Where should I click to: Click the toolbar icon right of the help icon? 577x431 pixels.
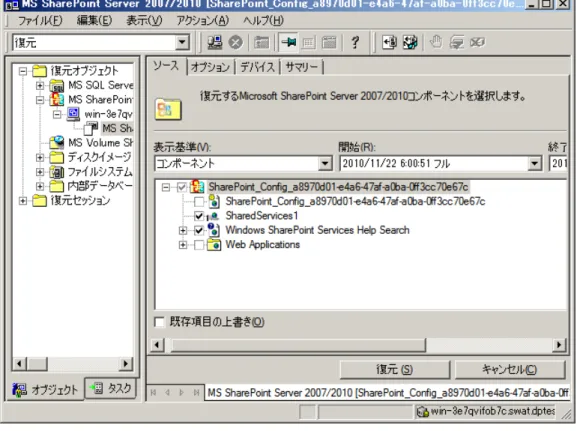click(x=389, y=43)
